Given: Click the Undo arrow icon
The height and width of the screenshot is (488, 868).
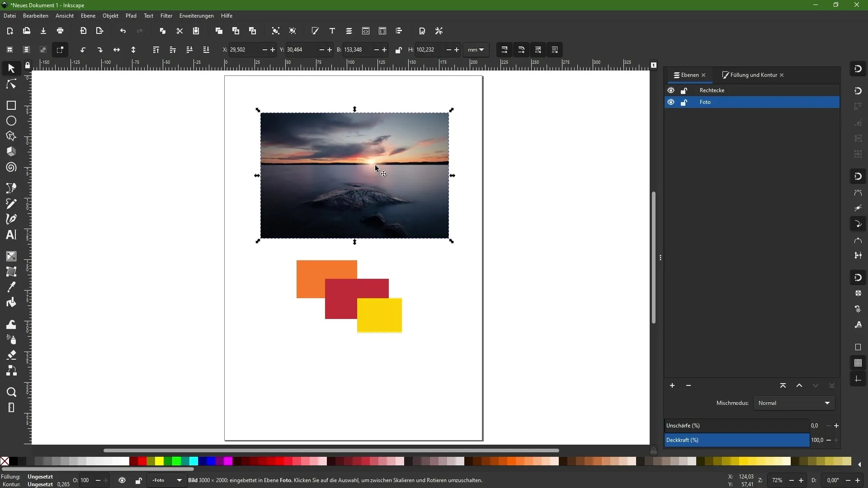Looking at the screenshot, I should 123,31.
